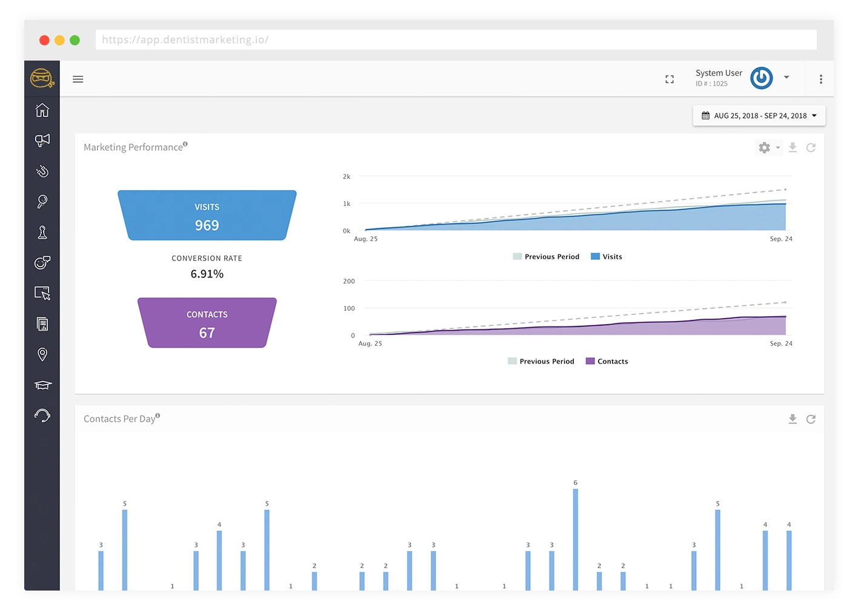Image resolution: width=858 pixels, height=616 pixels.
Task: Open the megaphone campaigns icon
Action: click(42, 141)
